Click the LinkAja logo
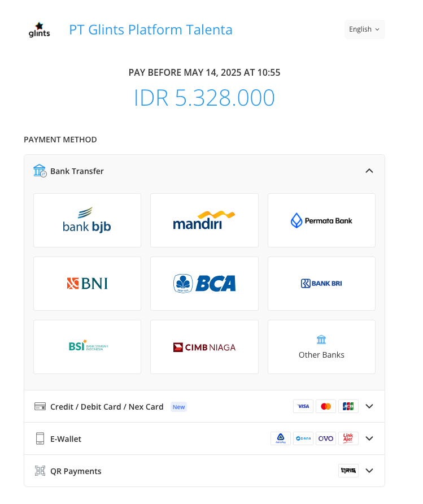Viewport: 423px width, 504px height. pos(348,438)
